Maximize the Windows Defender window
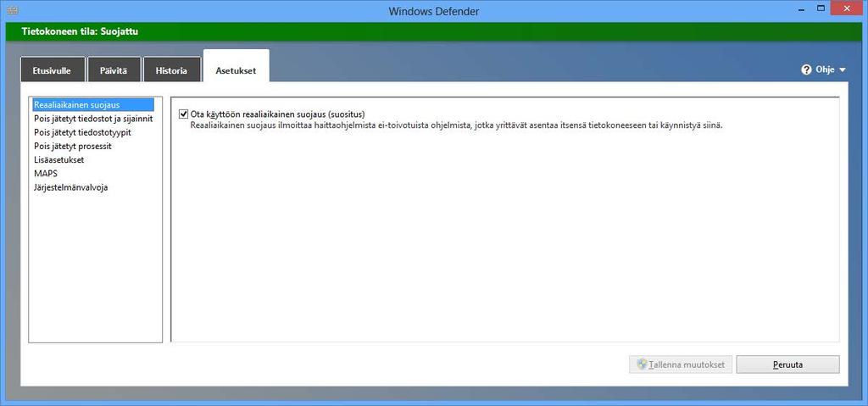Image resolution: width=868 pixels, height=406 pixels. click(821, 8)
